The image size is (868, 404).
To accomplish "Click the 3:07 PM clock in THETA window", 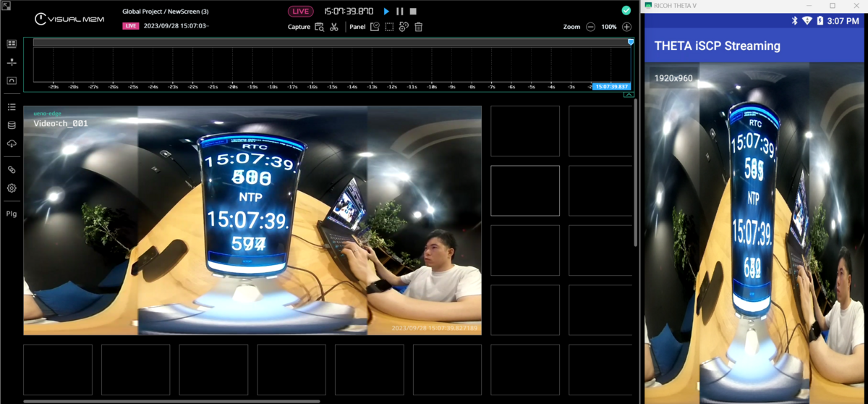I will pyautogui.click(x=843, y=21).
